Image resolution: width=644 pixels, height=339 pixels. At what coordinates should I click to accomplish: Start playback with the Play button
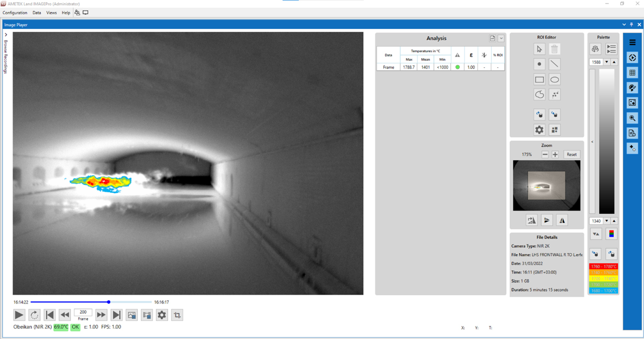coord(19,315)
